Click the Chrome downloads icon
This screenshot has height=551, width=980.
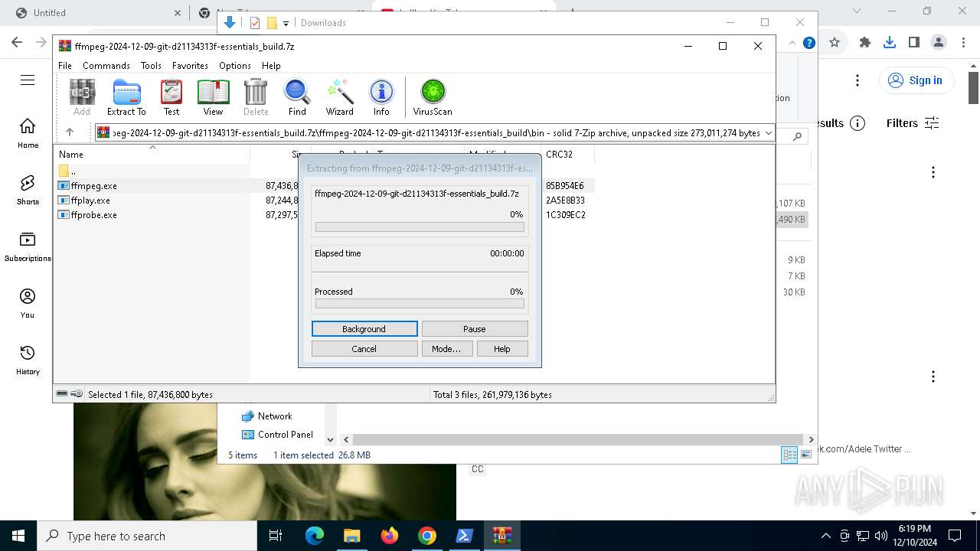[x=890, y=43]
